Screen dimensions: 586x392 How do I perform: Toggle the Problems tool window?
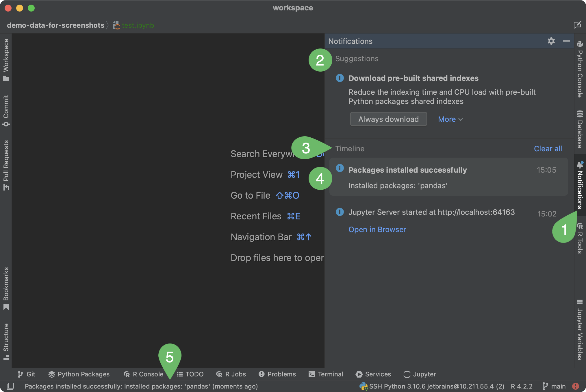click(x=277, y=374)
